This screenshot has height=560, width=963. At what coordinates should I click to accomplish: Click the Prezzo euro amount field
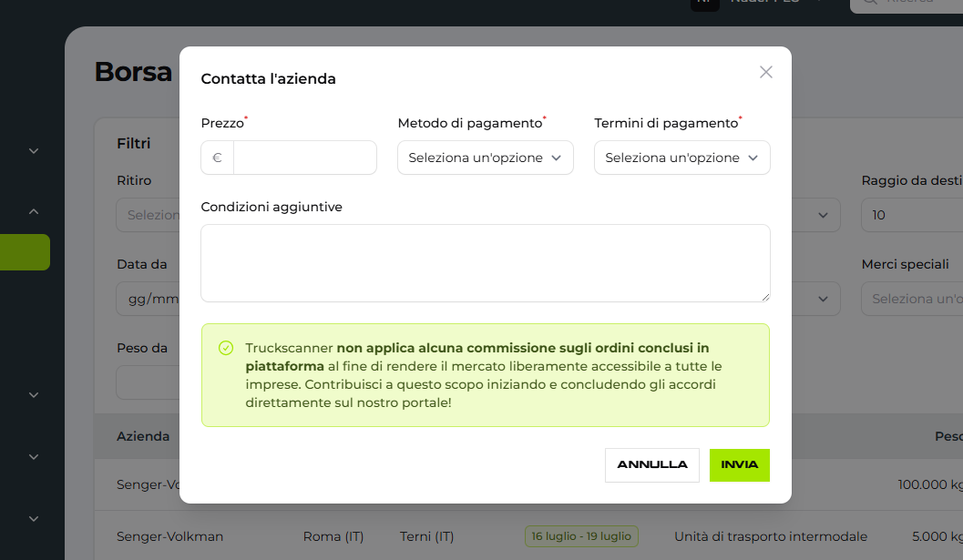click(x=304, y=158)
